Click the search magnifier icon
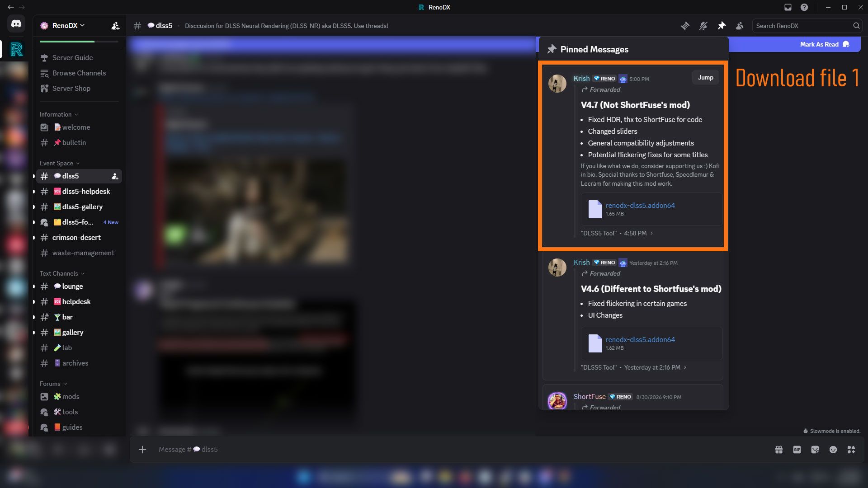868x488 pixels. tap(856, 26)
